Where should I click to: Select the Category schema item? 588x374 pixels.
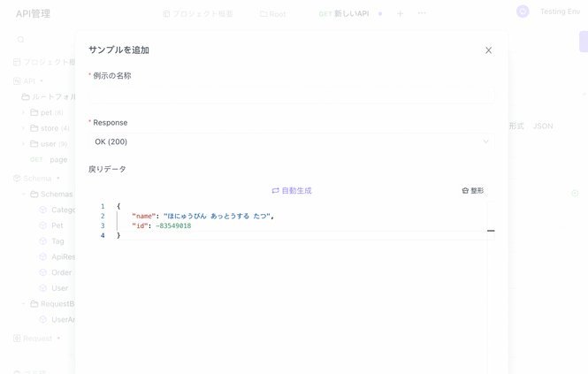tap(57, 210)
